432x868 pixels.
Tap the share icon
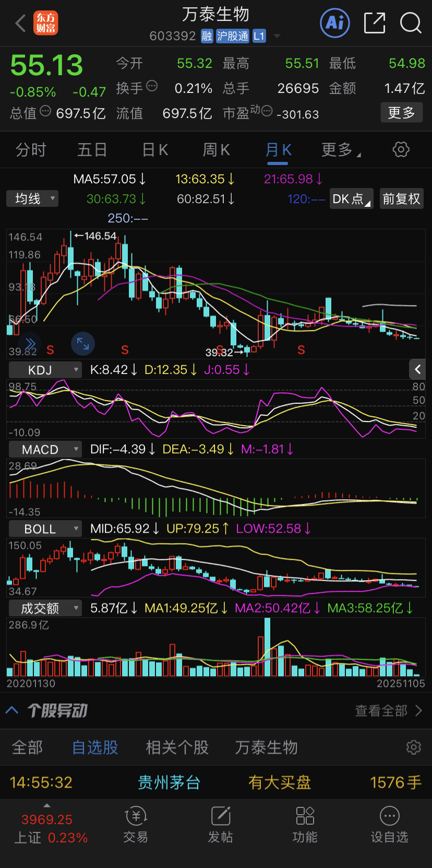(x=375, y=23)
